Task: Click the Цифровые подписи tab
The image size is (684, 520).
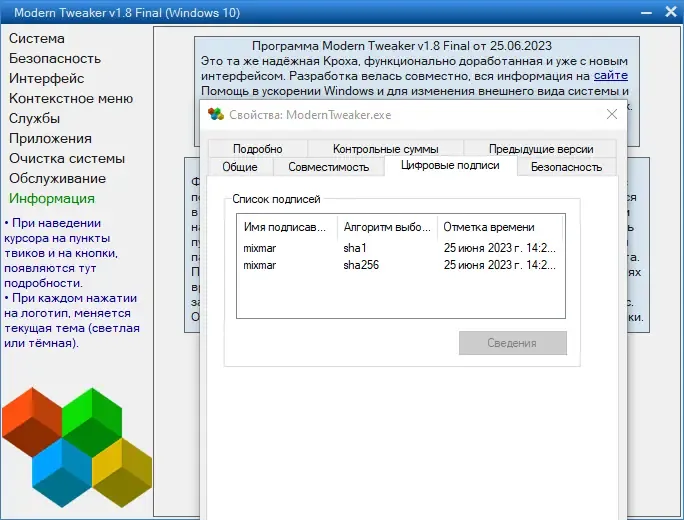Action: [x=450, y=166]
